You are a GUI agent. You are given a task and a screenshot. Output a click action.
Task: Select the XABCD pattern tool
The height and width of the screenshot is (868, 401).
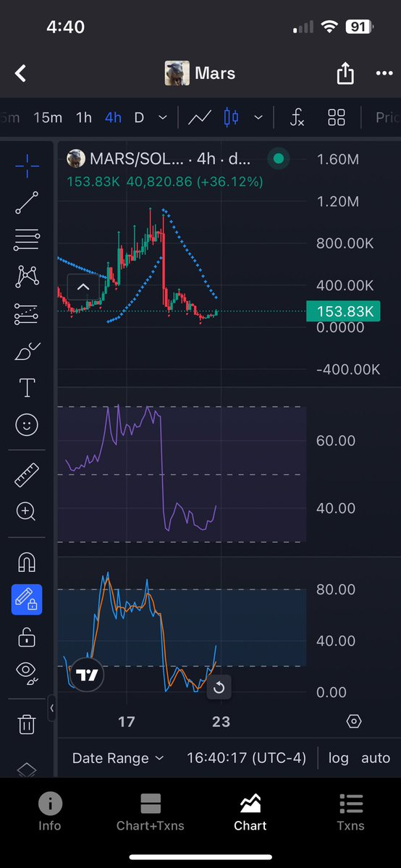27,277
